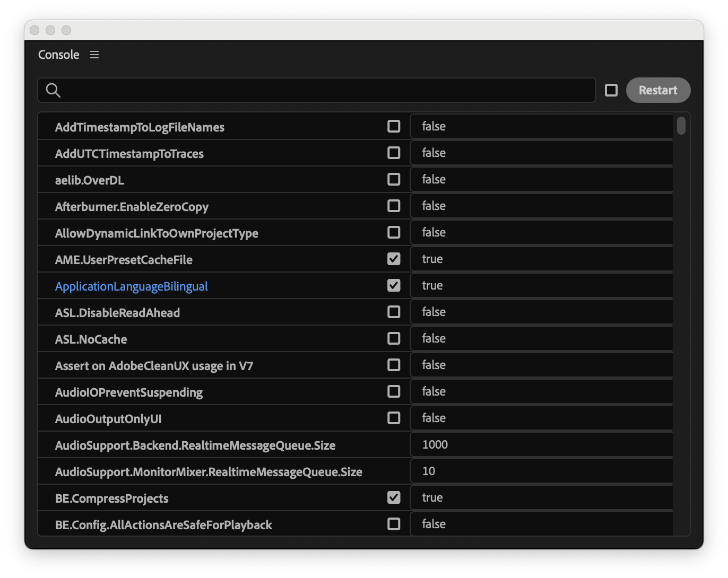Viewport: 728px width, 578px height.
Task: Focus the console search field
Action: (x=317, y=90)
